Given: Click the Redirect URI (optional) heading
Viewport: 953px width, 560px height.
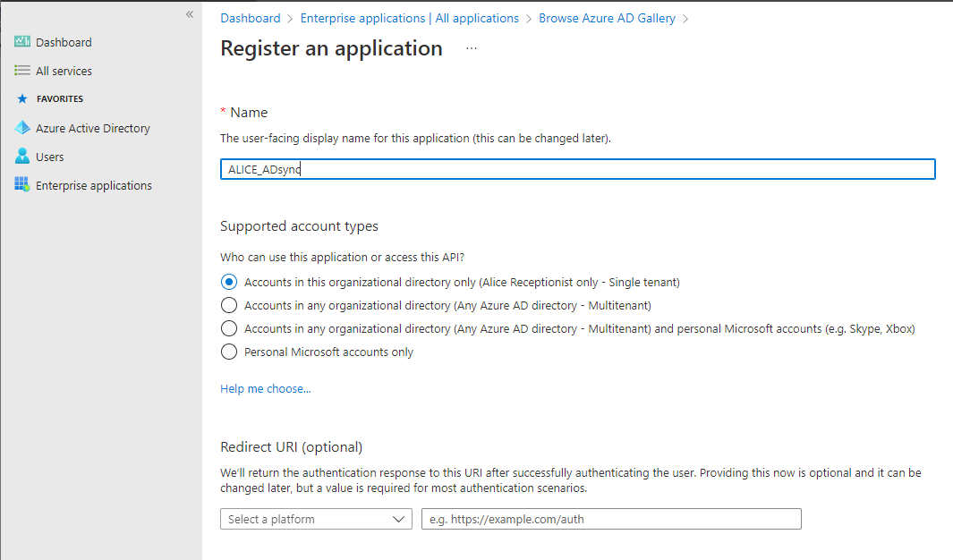Looking at the screenshot, I should point(291,447).
